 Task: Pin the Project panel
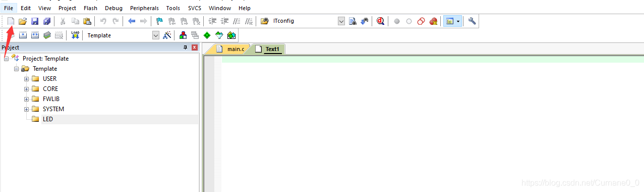pos(185,47)
